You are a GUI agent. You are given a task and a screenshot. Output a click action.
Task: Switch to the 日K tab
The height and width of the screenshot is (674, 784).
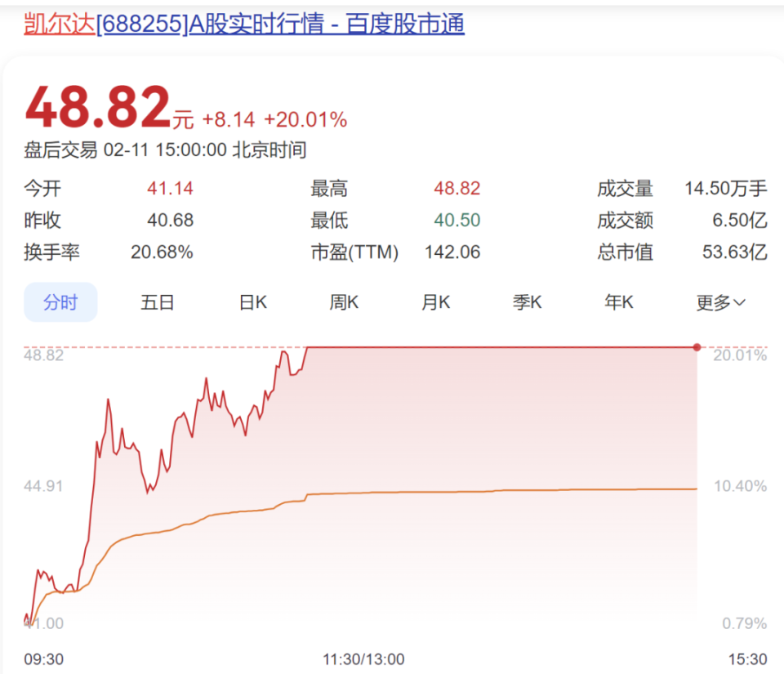pyautogui.click(x=253, y=302)
